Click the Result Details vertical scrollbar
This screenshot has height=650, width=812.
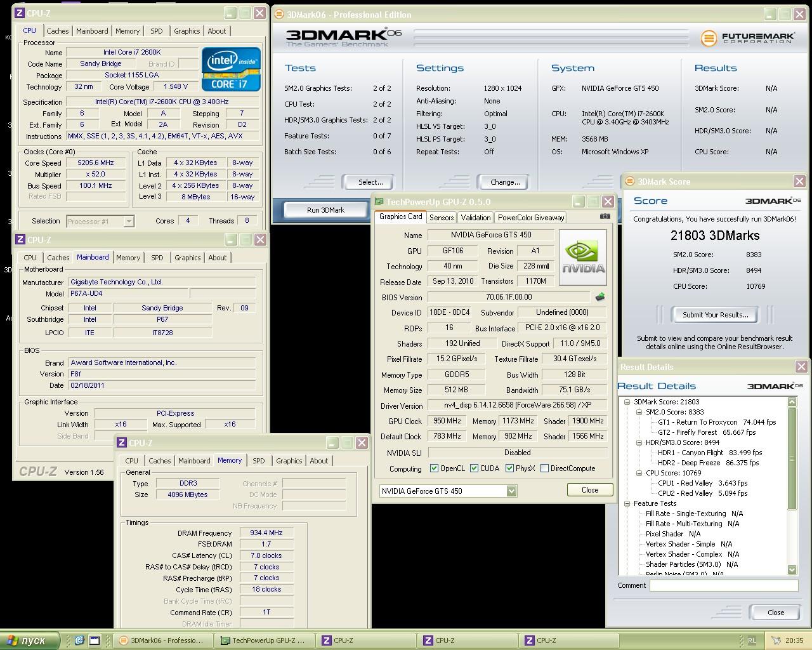coord(792,486)
